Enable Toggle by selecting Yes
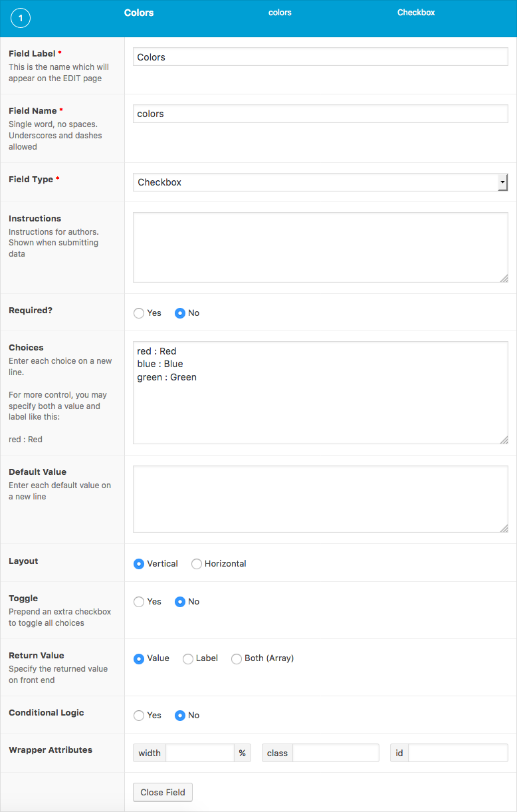The width and height of the screenshot is (517, 812). click(139, 602)
